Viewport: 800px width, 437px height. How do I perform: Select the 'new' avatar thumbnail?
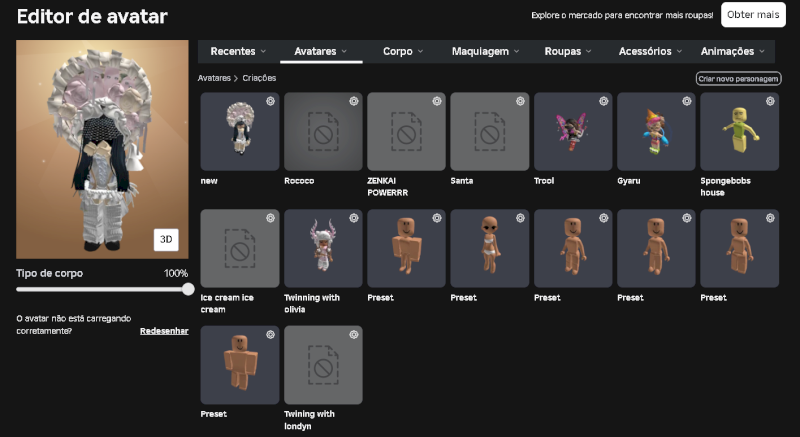[x=240, y=132]
